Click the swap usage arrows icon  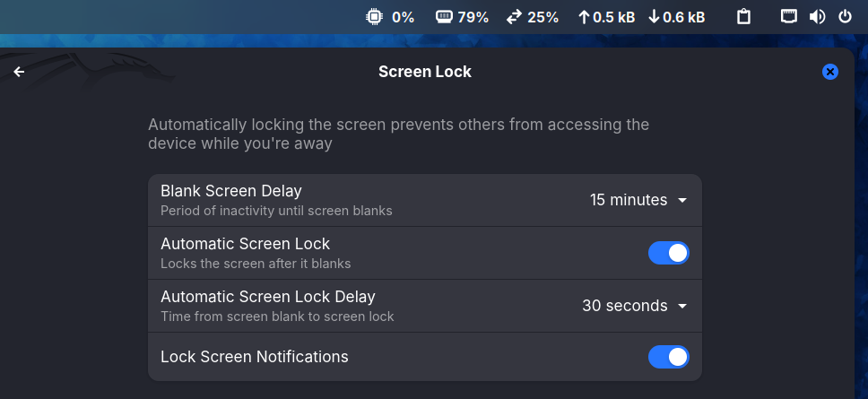514,16
